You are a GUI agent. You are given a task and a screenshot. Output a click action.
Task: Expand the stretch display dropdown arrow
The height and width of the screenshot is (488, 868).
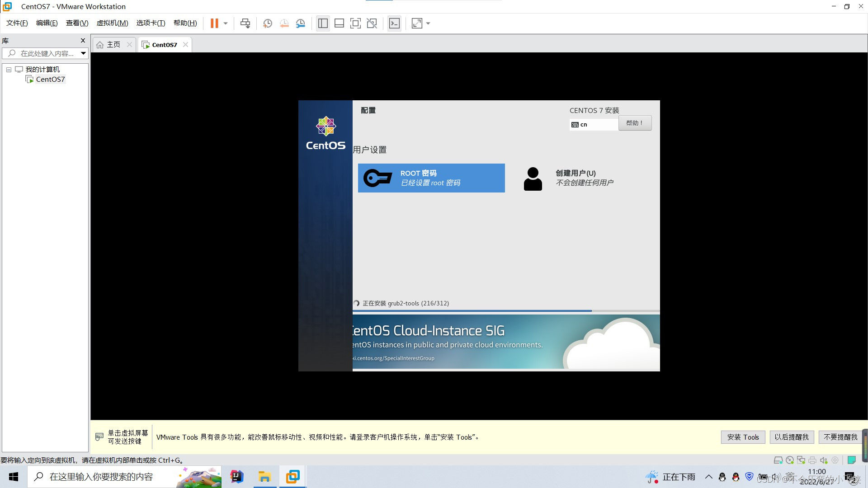(x=428, y=23)
